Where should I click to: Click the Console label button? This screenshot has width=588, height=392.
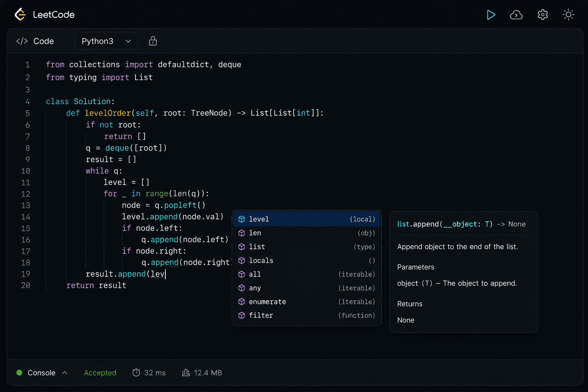click(x=41, y=372)
